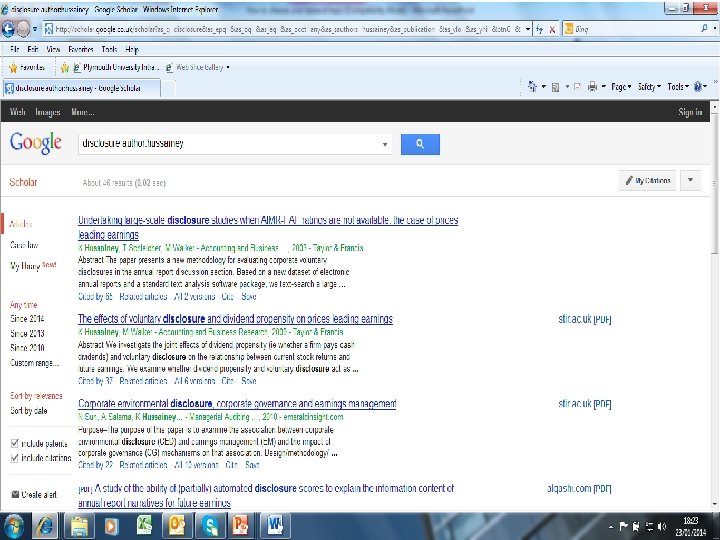This screenshot has height=540, width=720.
Task: Open 'The effects of voluntary disclosure' result
Action: coord(235,319)
